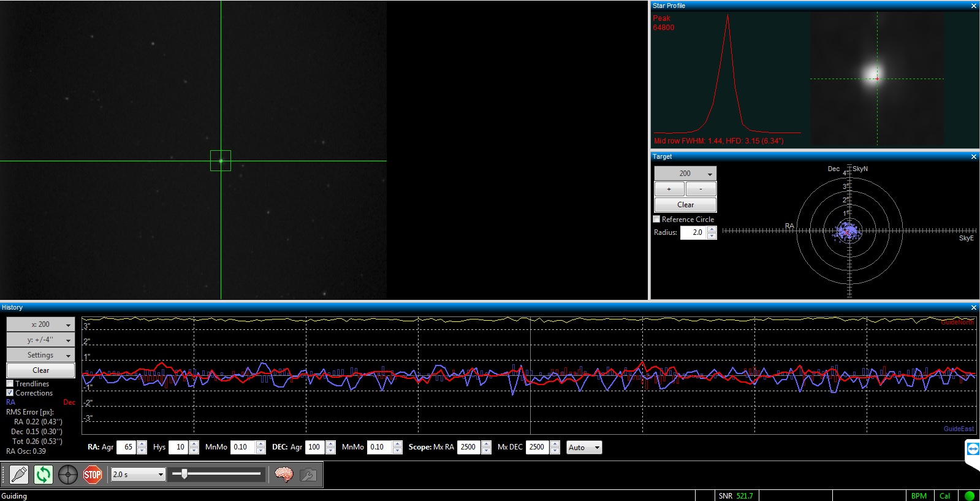Screen dimensions: 980x501
Task: Click the Cal status bar indicator
Action: tap(944, 496)
